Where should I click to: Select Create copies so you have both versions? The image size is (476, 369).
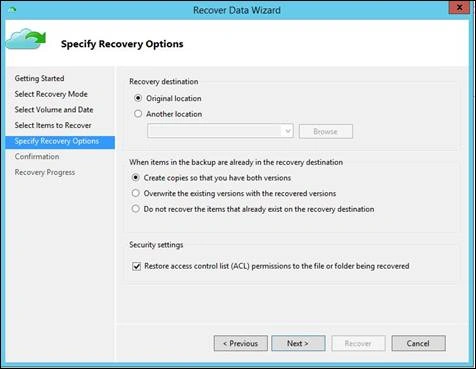tap(135, 178)
